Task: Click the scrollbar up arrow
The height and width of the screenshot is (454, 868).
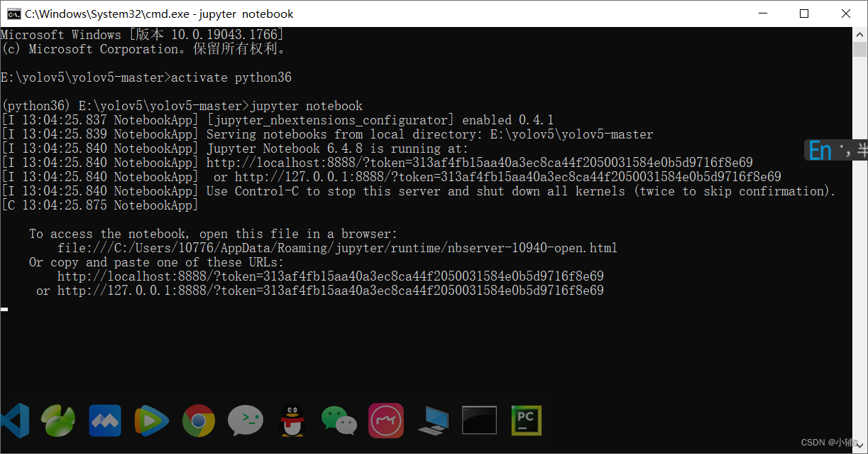Action: tap(859, 34)
